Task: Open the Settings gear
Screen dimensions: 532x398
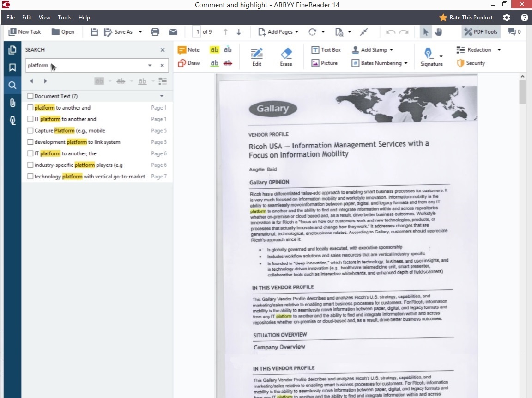Action: click(507, 18)
